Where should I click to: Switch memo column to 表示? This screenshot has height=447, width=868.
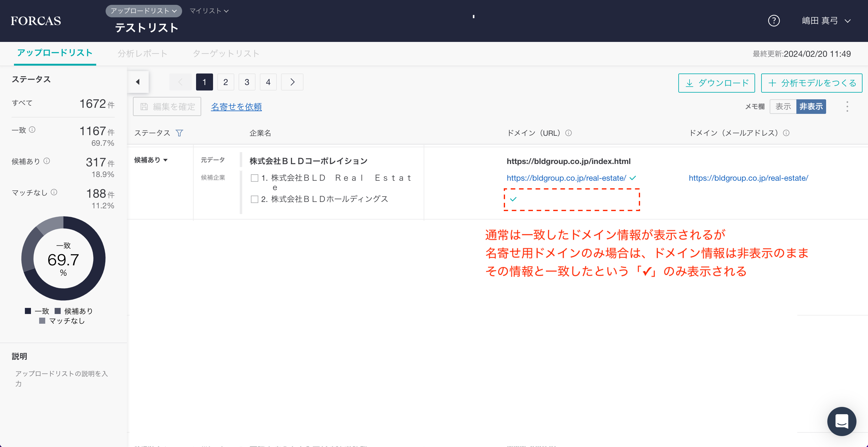[783, 107]
